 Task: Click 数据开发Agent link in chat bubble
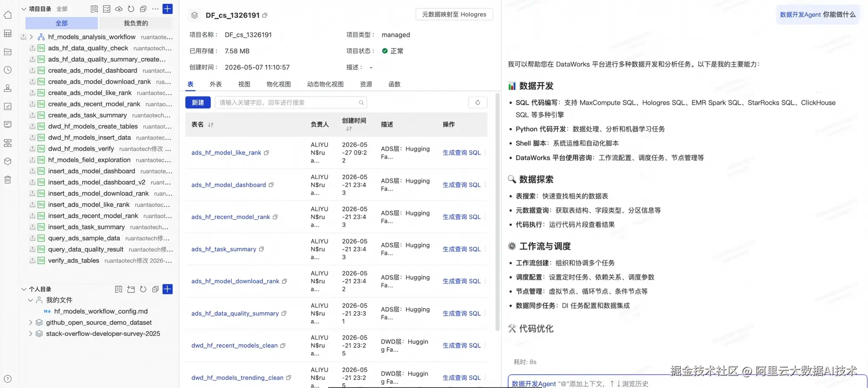click(800, 15)
